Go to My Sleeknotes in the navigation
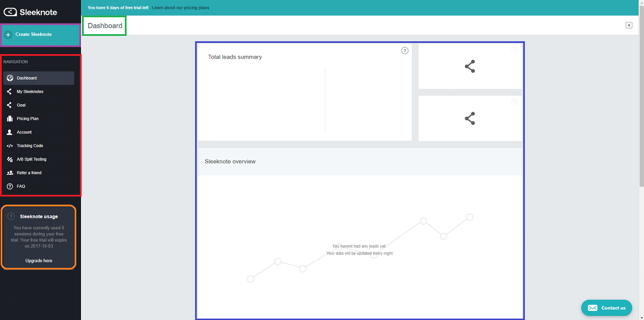The image size is (644, 320). (39, 91)
